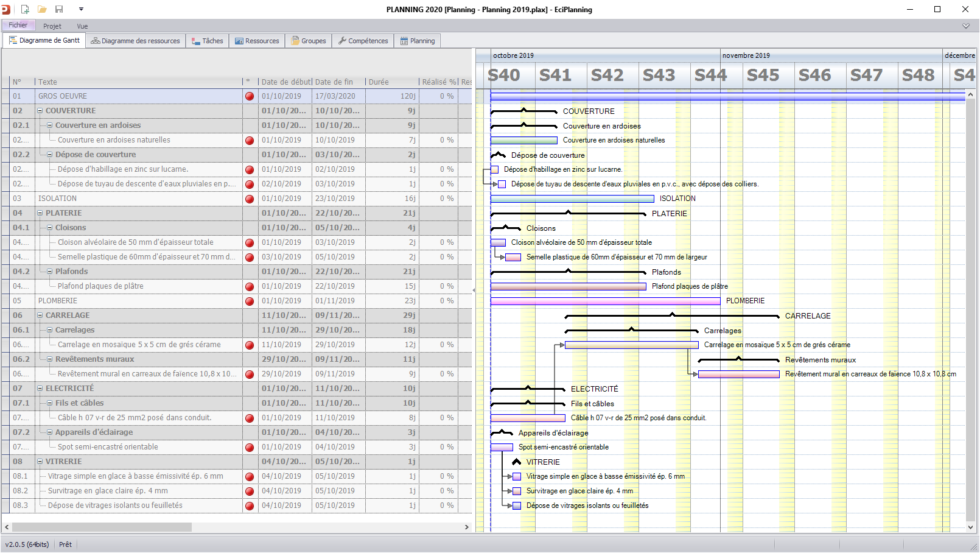Screen dimensions: 980x553
Task: Open the quick access toolbar dropdown arrow
Action: (81, 9)
